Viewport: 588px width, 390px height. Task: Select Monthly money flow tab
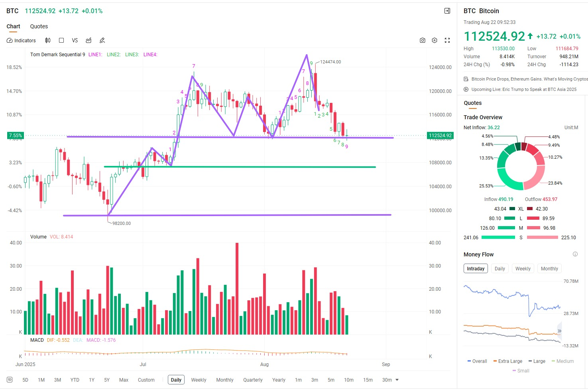click(549, 269)
